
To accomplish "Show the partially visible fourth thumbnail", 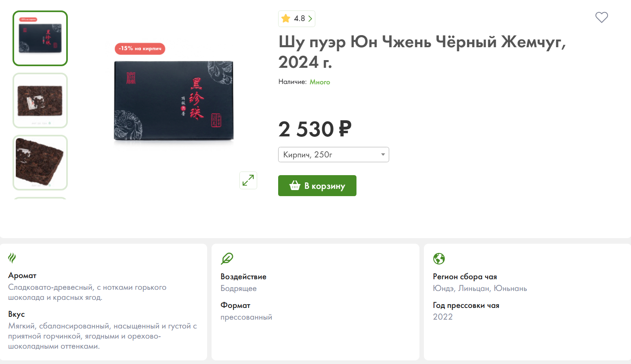I will pos(40,198).
